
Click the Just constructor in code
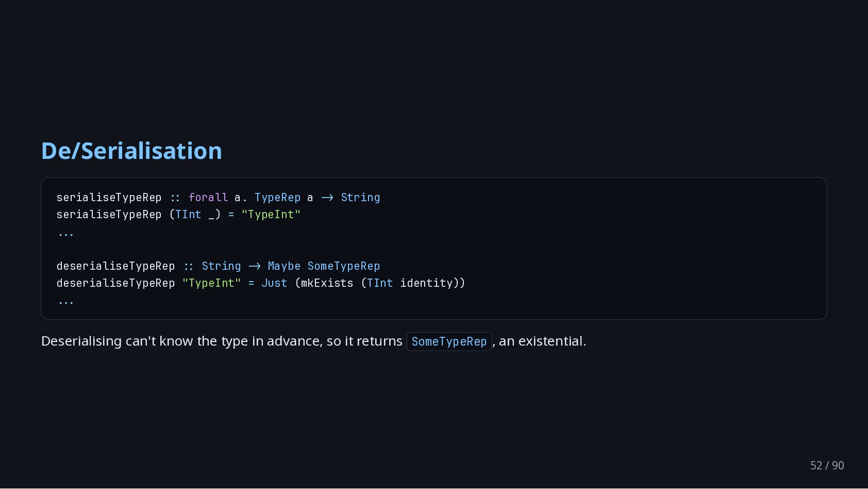pos(274,283)
